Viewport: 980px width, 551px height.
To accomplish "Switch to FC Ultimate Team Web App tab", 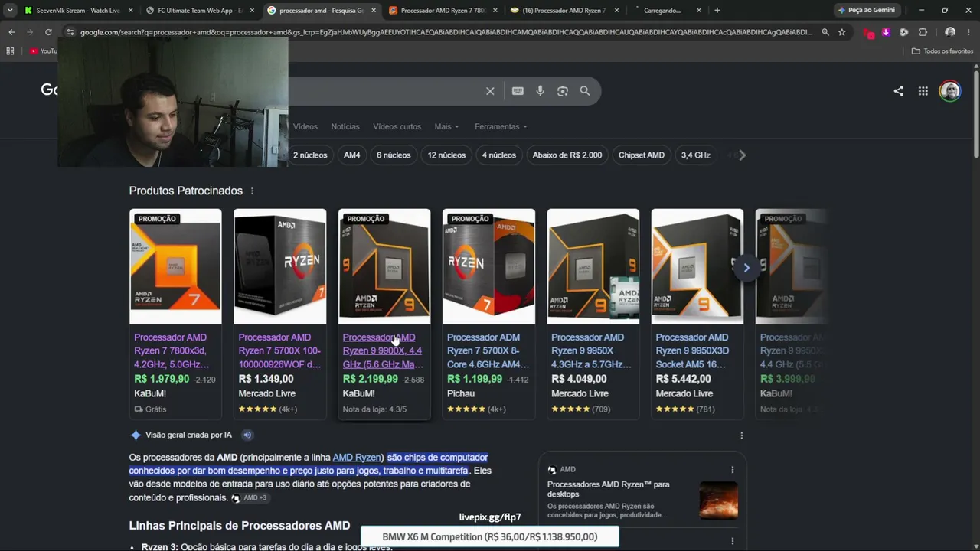I will pos(199,11).
